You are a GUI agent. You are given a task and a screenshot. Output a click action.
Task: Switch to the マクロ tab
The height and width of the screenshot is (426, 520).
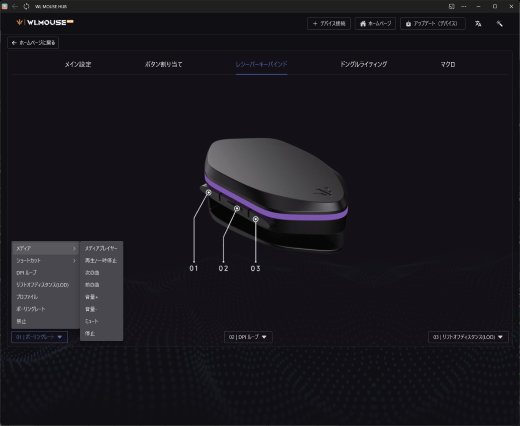(x=448, y=64)
